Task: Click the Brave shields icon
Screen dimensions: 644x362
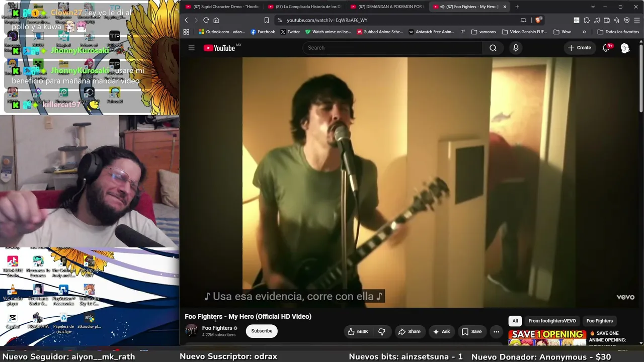Action: [538, 20]
